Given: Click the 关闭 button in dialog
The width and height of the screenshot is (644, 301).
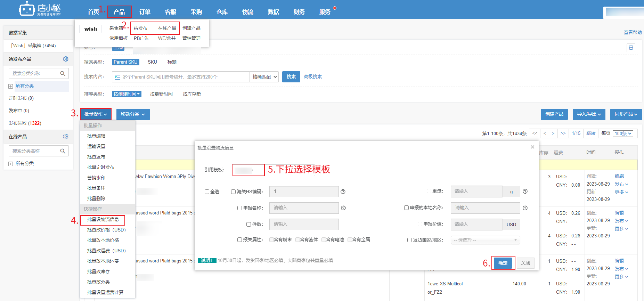Looking at the screenshot, I should click(525, 263).
